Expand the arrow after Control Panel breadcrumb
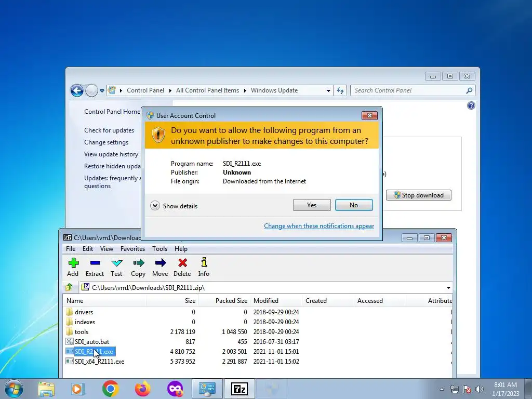 click(170, 90)
